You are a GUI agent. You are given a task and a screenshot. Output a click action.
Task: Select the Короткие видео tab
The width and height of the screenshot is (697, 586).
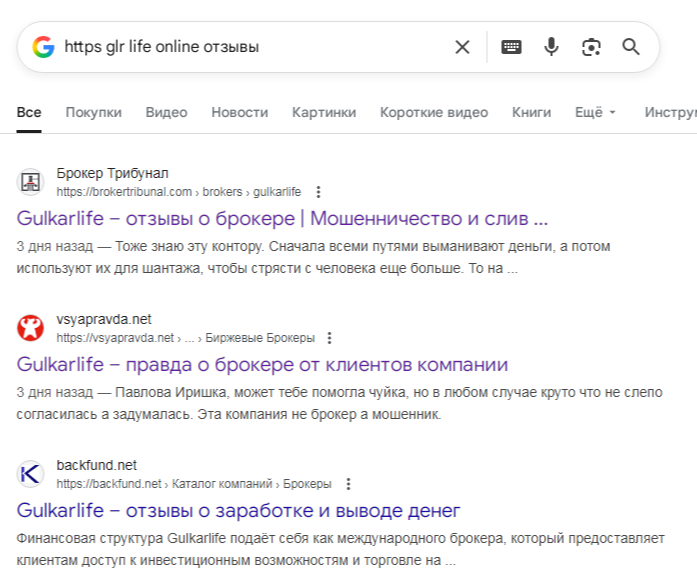434,113
